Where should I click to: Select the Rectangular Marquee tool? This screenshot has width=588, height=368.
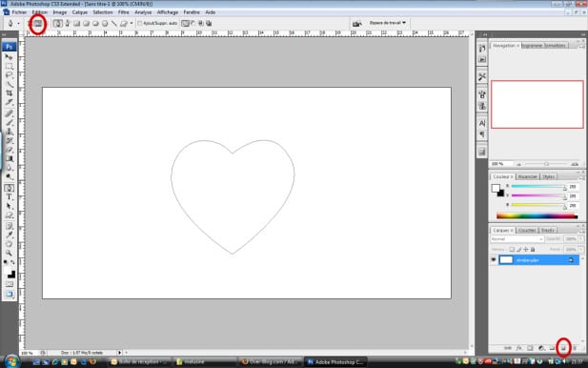(9, 67)
